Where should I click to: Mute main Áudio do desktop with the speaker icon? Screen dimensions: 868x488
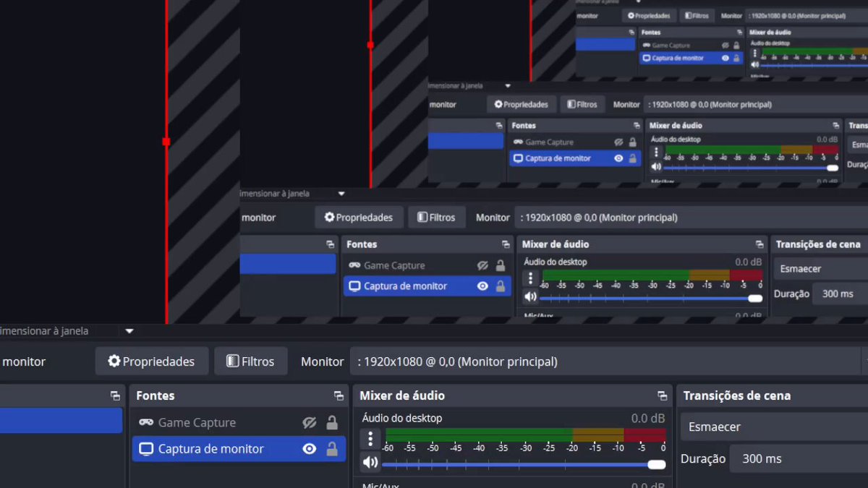(370, 463)
